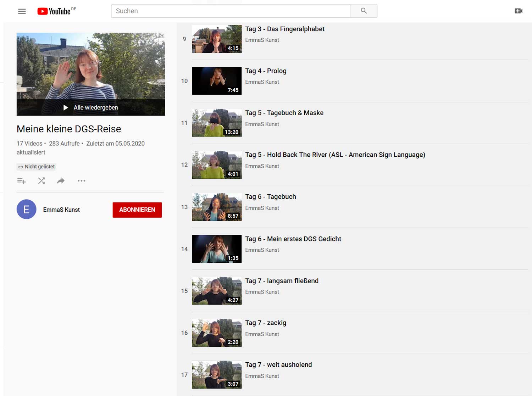
Task: Click title Tag 7 - langsam fließend
Action: point(282,281)
